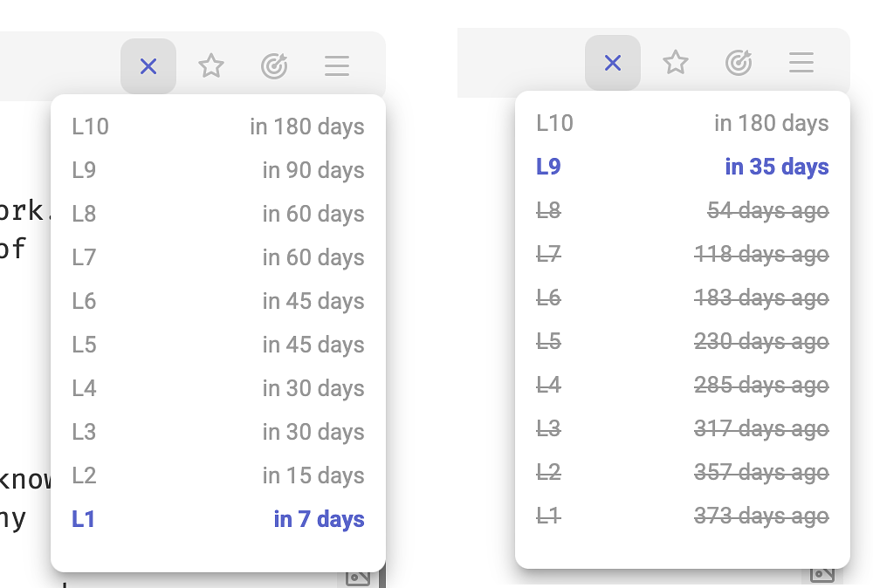Select the highlighted 'L1 in 7 days' entry
Image resolution: width=873 pixels, height=588 pixels.
point(218,519)
